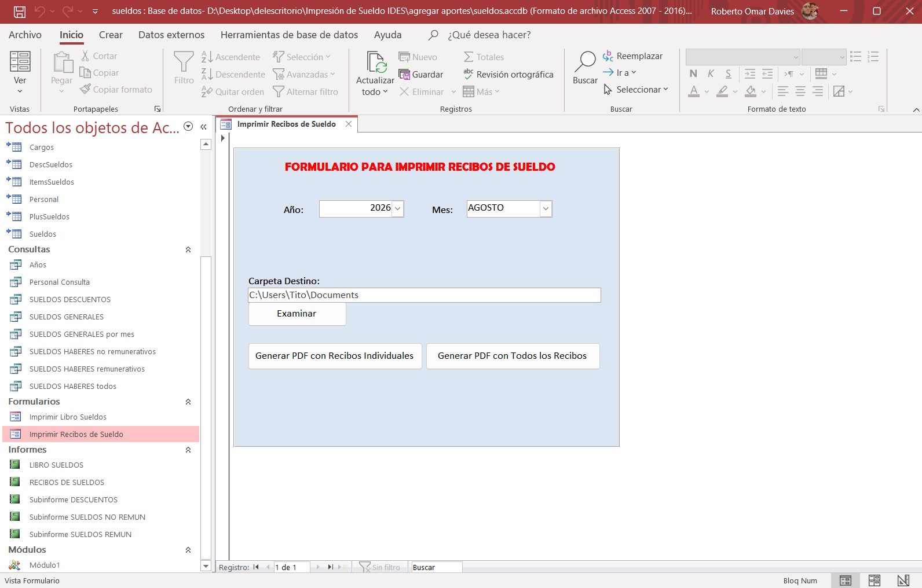This screenshot has width=922, height=588.
Task: Open Portapapeles dialog launcher
Action: pyautogui.click(x=157, y=109)
